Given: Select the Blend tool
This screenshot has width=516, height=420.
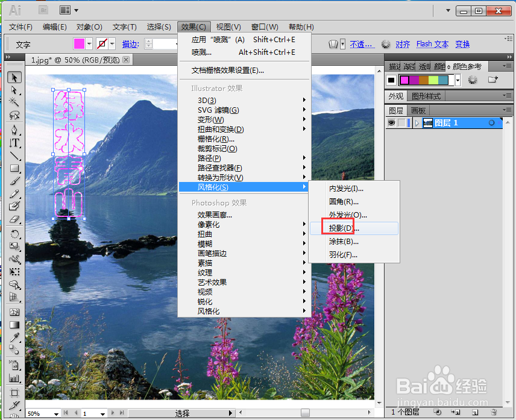Looking at the screenshot, I should coord(14,349).
